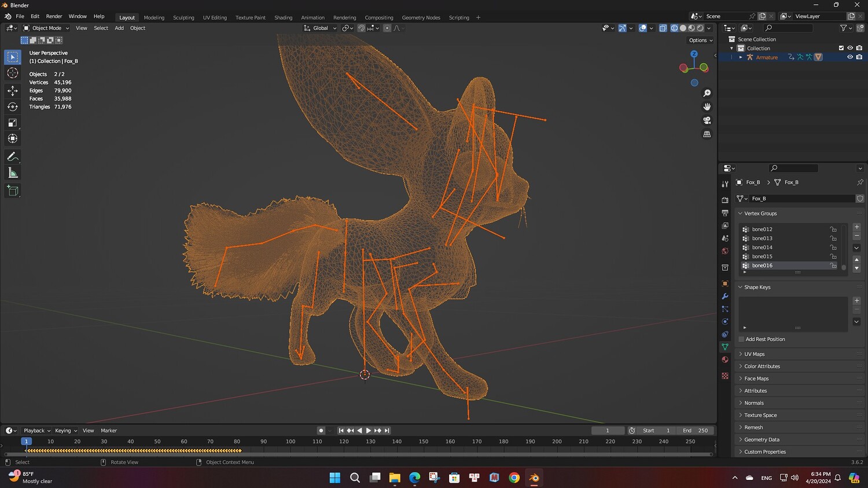Image resolution: width=868 pixels, height=488 pixels.
Task: Click the viewport pan hand gizmo
Action: (x=707, y=107)
